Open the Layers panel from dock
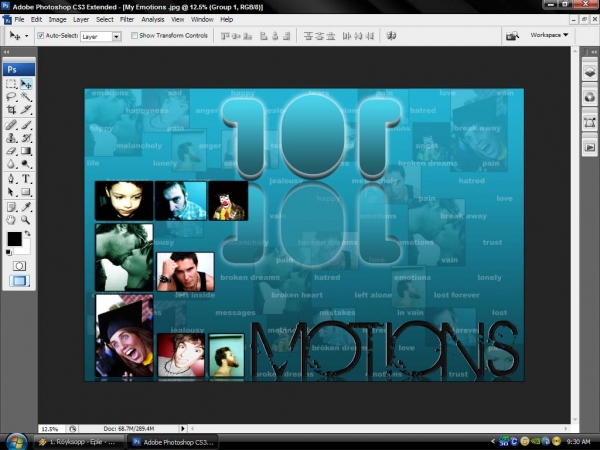Image resolution: width=600 pixels, height=450 pixels. (590, 72)
